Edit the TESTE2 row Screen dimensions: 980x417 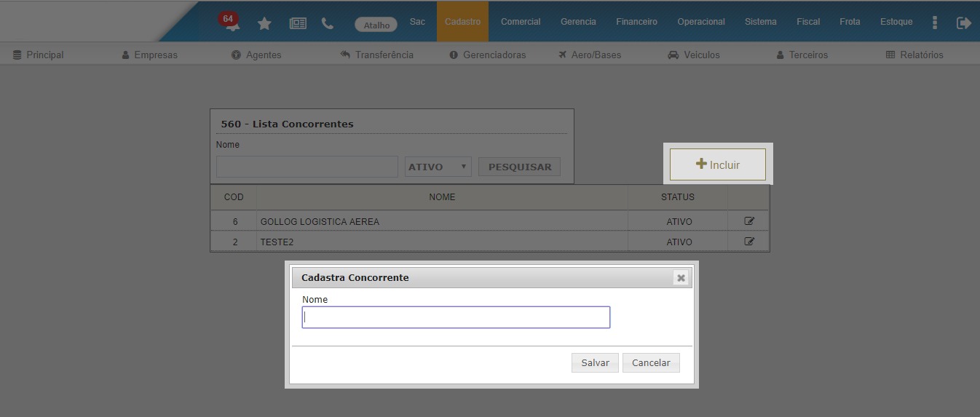tap(749, 241)
